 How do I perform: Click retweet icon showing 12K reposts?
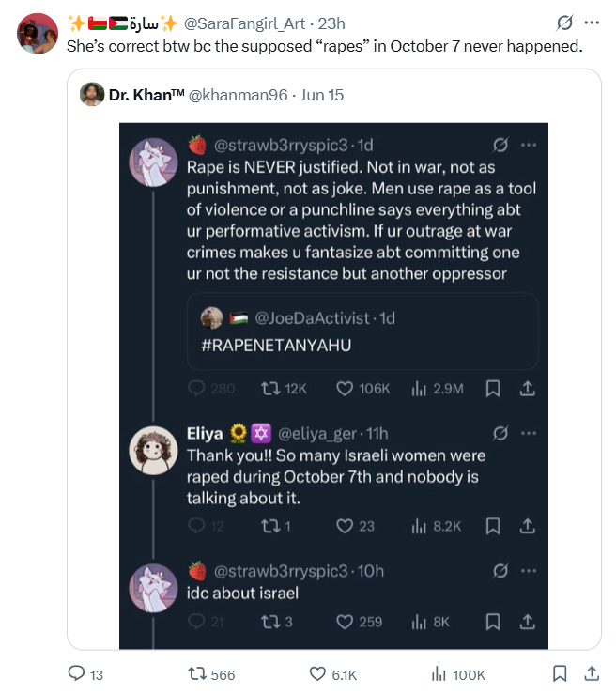tap(269, 389)
